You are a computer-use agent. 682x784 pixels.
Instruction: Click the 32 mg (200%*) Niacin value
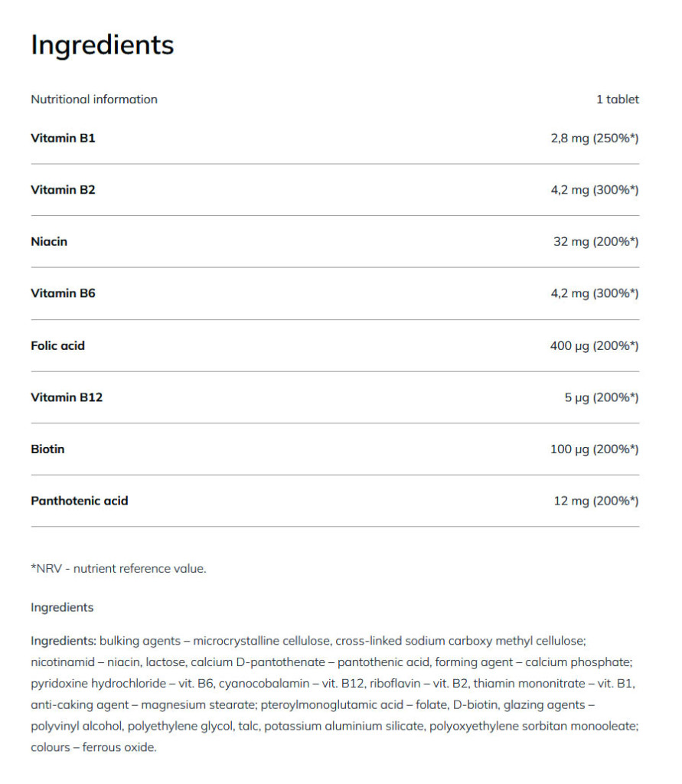(x=596, y=242)
